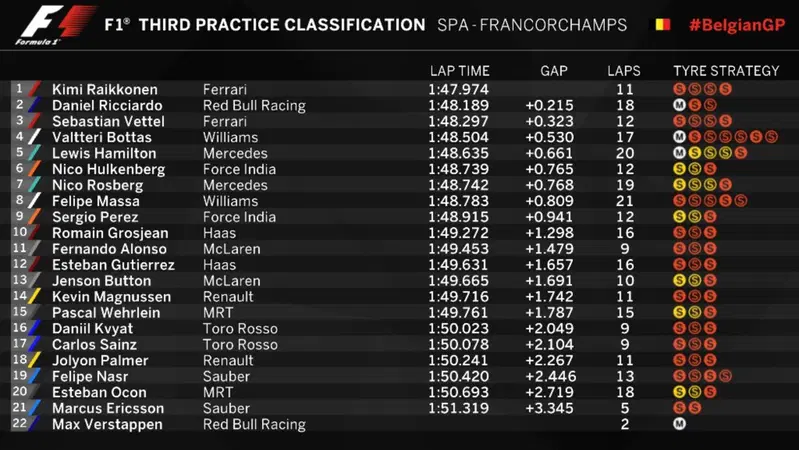Select Lewis Hamilton's medium tyre icon
Viewport: 799px width, 450px height.
coord(679,153)
